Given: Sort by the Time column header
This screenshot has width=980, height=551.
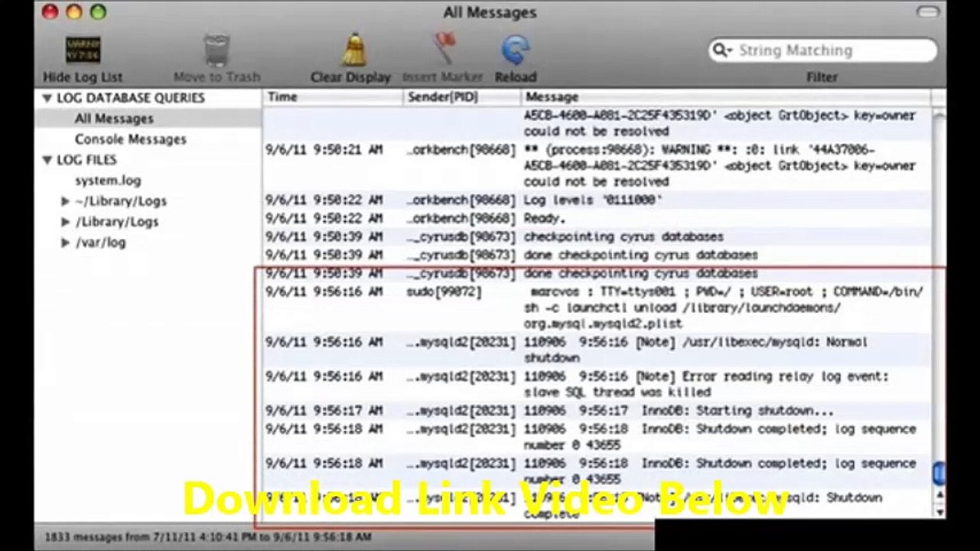Looking at the screenshot, I should pyautogui.click(x=334, y=97).
